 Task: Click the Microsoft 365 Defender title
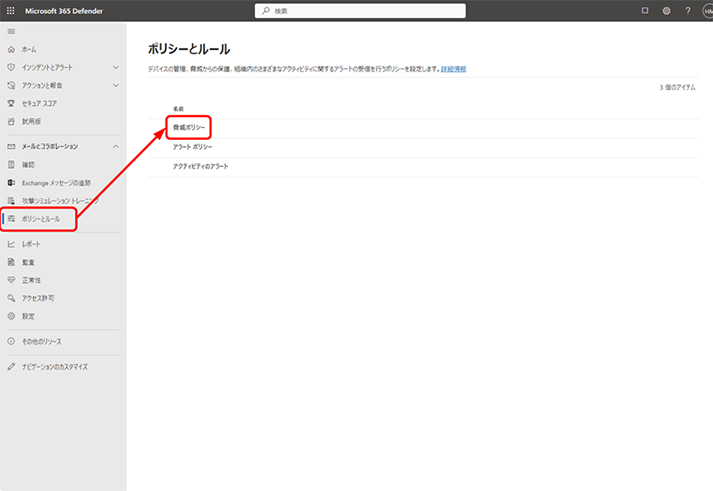pyautogui.click(x=64, y=11)
